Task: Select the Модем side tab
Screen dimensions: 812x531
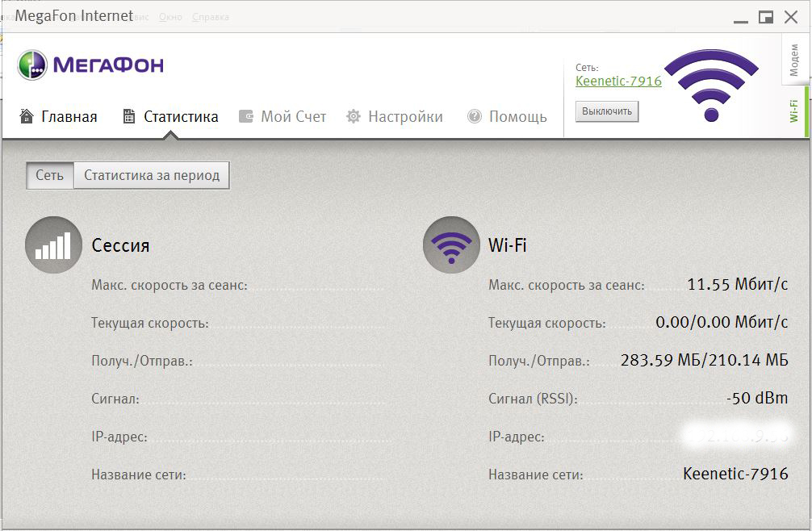Action: point(794,61)
